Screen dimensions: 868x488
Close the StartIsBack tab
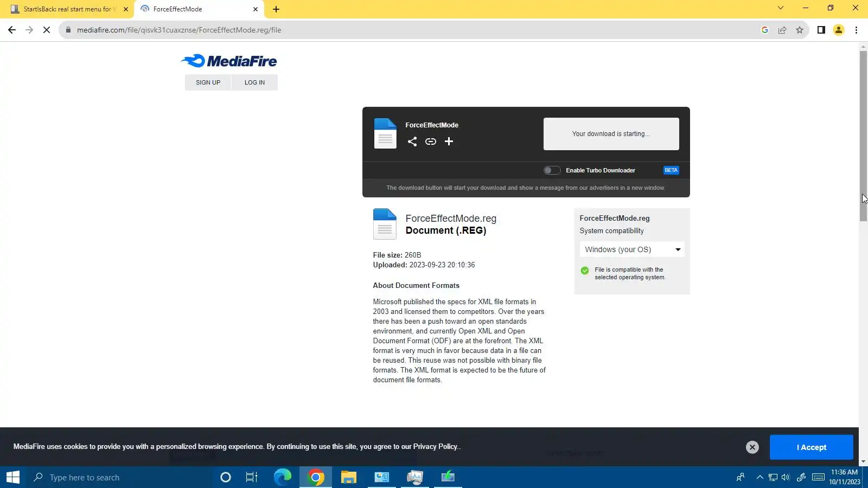[x=126, y=9]
